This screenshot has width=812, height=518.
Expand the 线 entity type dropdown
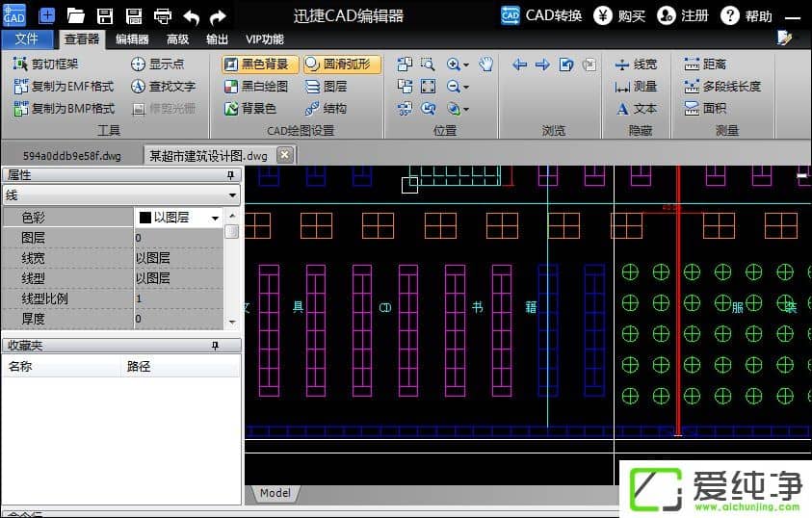point(232,195)
